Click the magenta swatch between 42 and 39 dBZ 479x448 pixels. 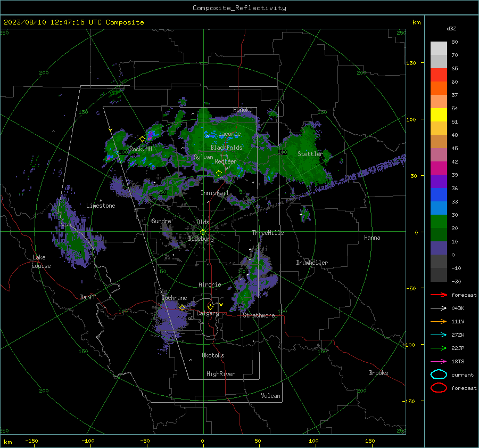point(439,168)
